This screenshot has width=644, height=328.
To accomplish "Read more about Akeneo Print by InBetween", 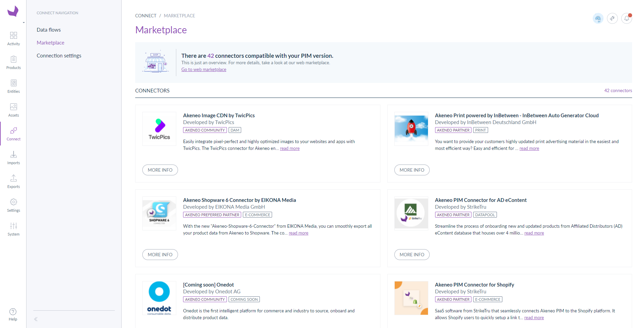I will click(529, 149).
